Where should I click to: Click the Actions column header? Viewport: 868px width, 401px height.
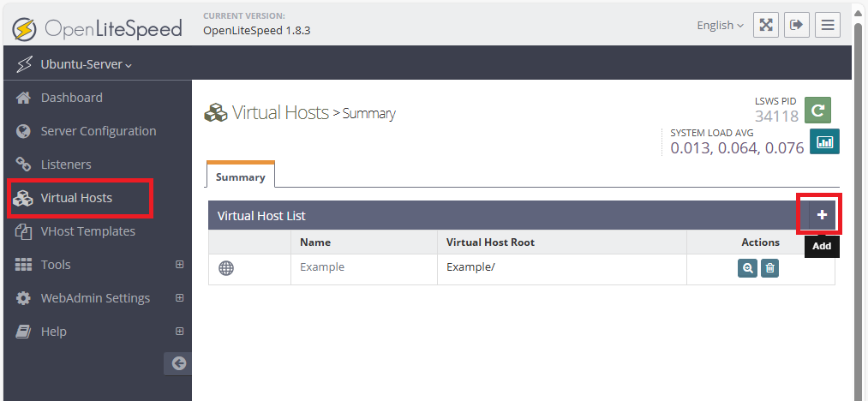click(761, 242)
